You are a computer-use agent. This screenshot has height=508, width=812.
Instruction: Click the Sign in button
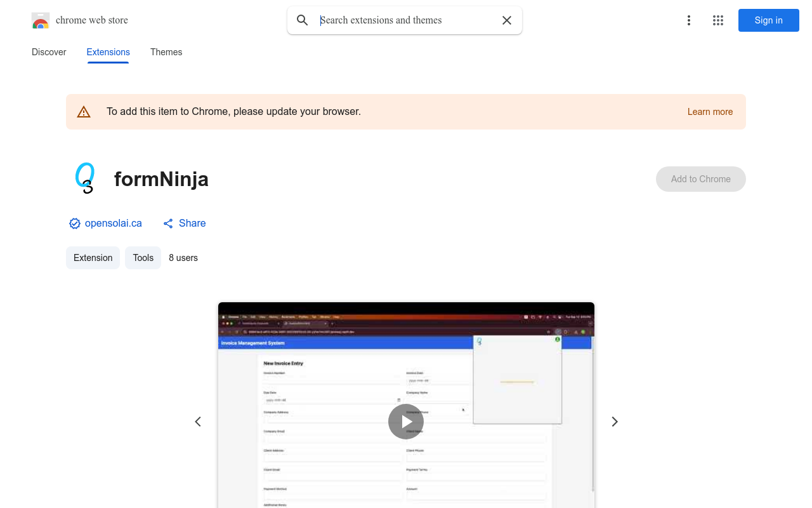[769, 20]
